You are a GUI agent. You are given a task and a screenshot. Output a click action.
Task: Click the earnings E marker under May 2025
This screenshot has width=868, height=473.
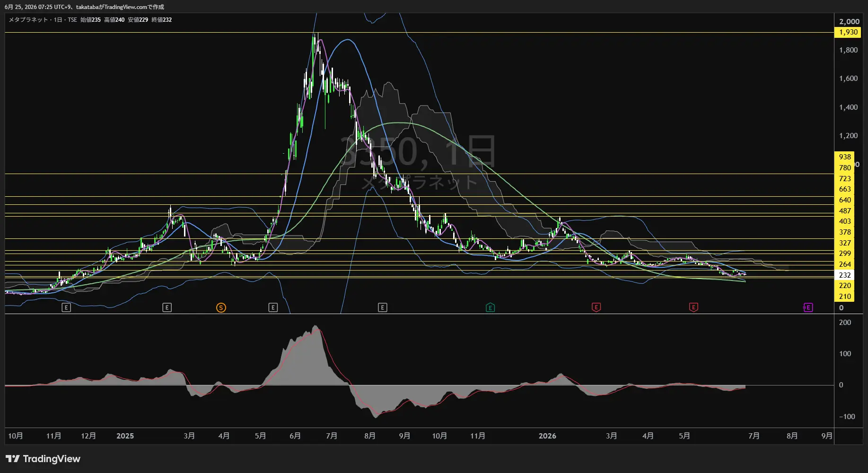pyautogui.click(x=273, y=308)
